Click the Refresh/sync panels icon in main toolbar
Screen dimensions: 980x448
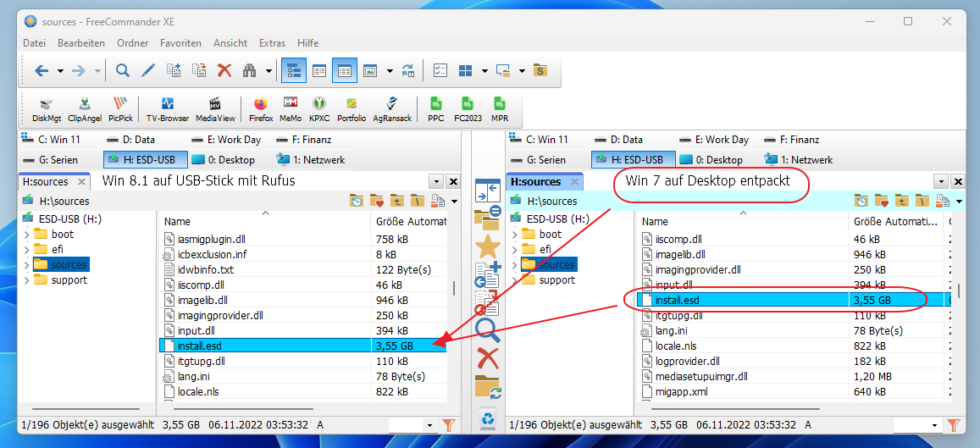click(408, 70)
